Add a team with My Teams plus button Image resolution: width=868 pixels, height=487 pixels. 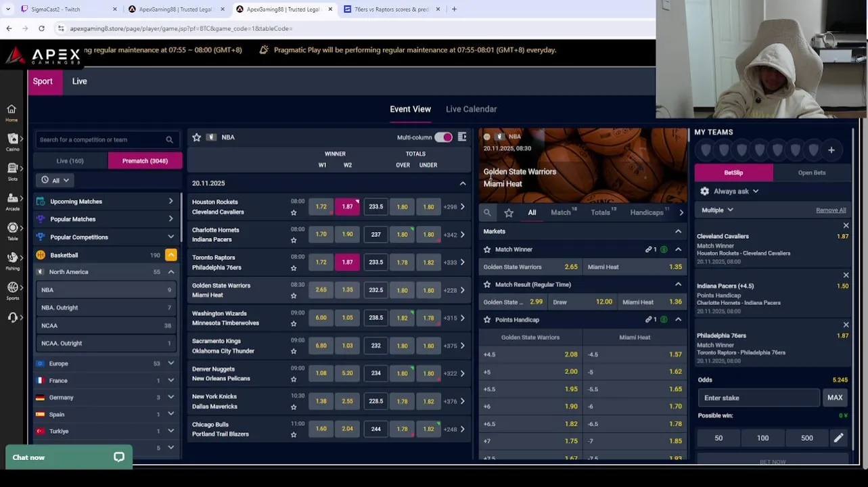[x=831, y=150]
